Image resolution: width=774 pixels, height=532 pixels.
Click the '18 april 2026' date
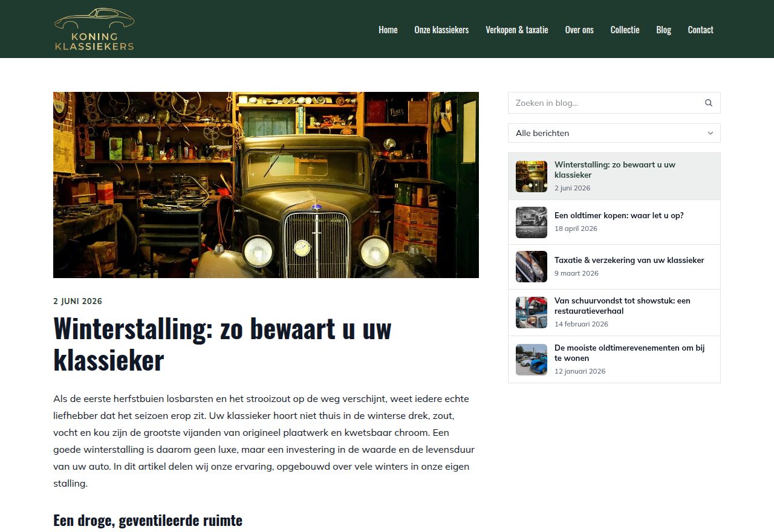click(x=576, y=229)
